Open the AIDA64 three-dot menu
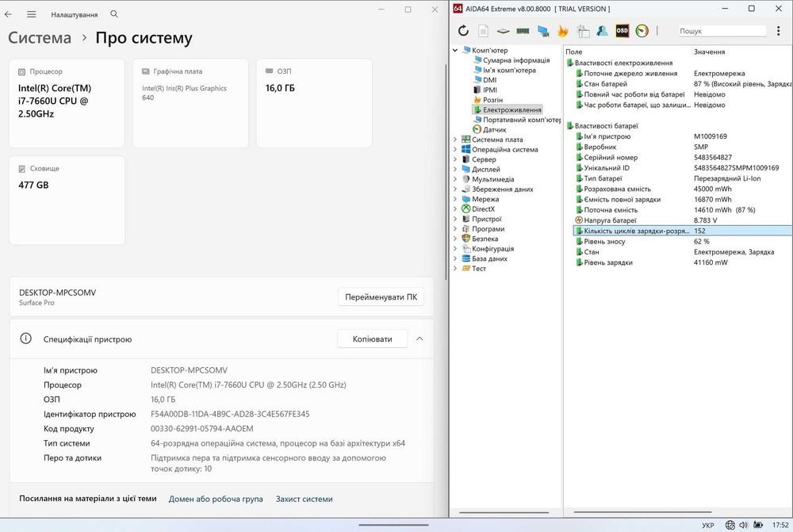Image resolution: width=793 pixels, height=532 pixels. click(779, 31)
